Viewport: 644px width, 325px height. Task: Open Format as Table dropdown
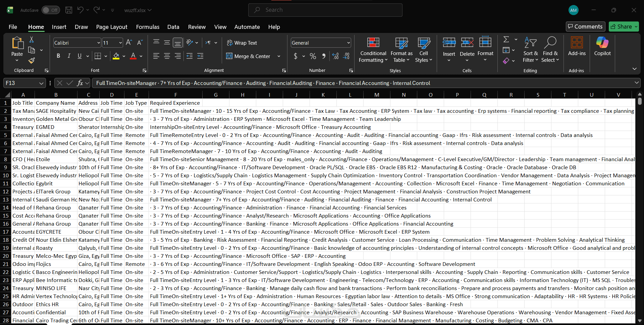point(401,50)
